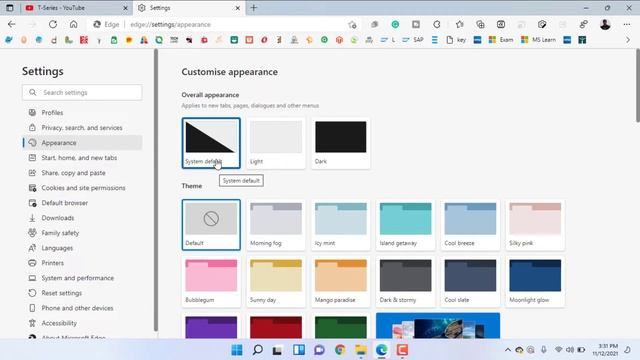Viewport: 640px width, 360px height.
Task: Apply the Morning fog theme
Action: pyautogui.click(x=276, y=224)
